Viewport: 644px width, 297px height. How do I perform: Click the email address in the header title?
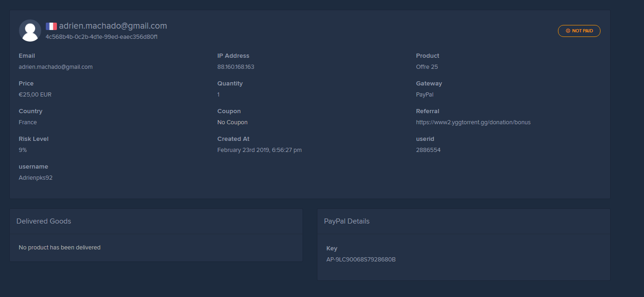(113, 26)
